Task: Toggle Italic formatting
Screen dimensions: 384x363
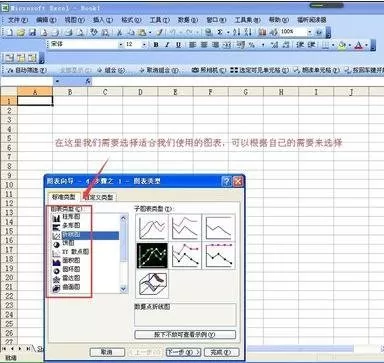Action: tap(167, 45)
